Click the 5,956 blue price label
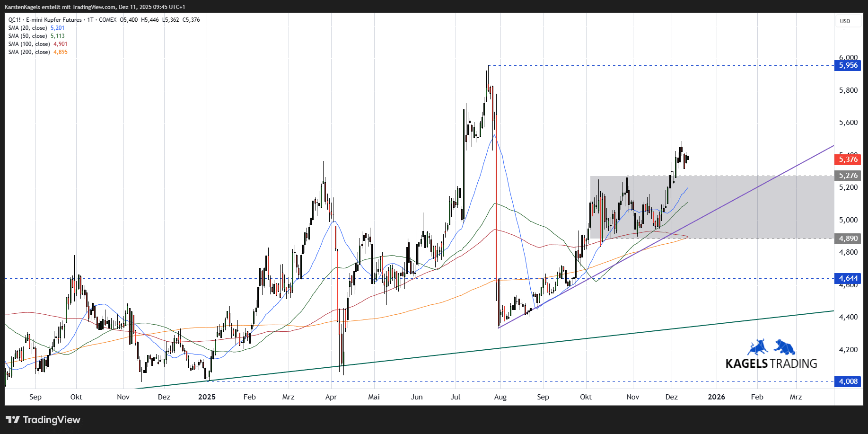This screenshot has width=868, height=434. [x=848, y=65]
